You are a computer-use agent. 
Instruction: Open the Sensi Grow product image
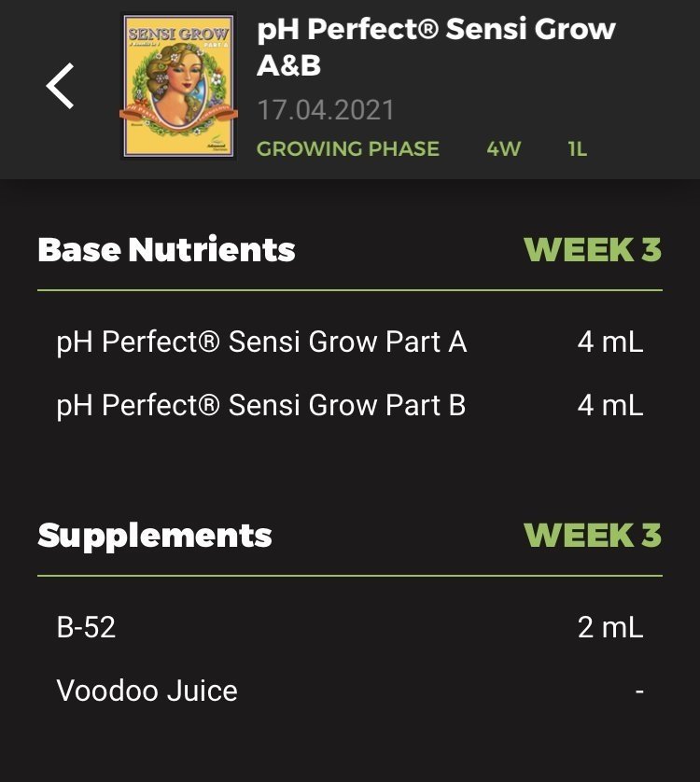coord(178,86)
